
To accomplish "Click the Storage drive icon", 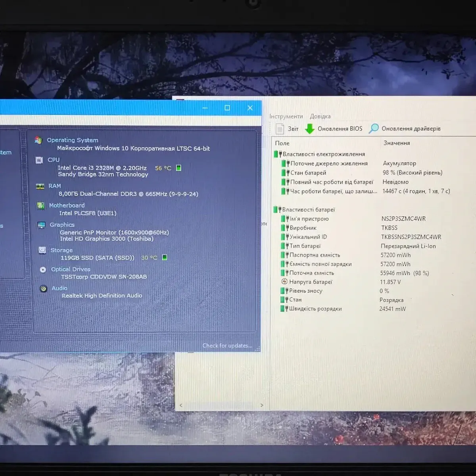I will pos(42,250).
